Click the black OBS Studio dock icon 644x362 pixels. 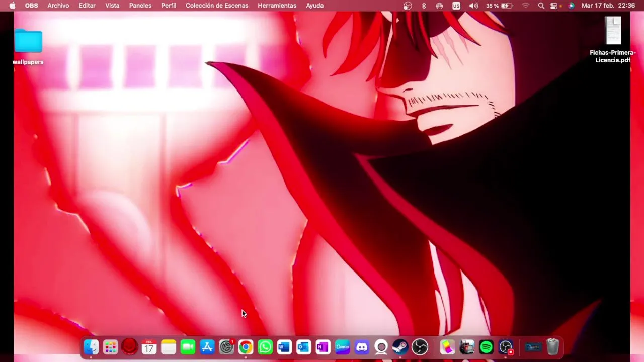(420, 347)
